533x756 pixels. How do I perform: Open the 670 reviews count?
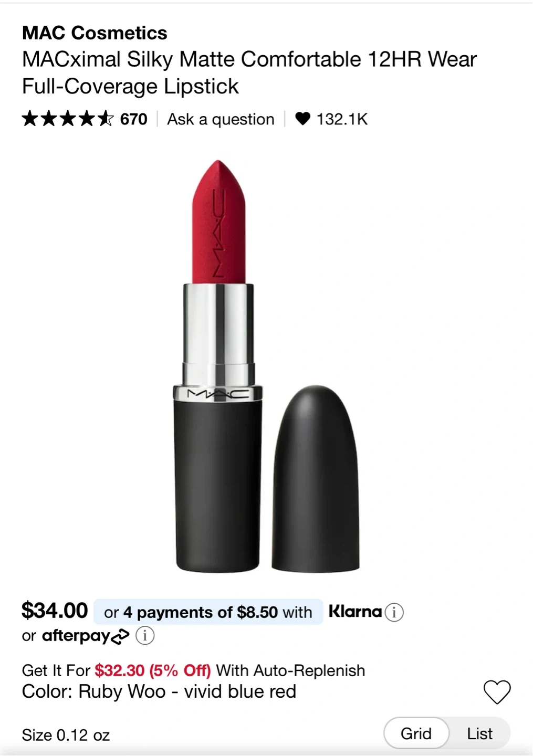(133, 119)
